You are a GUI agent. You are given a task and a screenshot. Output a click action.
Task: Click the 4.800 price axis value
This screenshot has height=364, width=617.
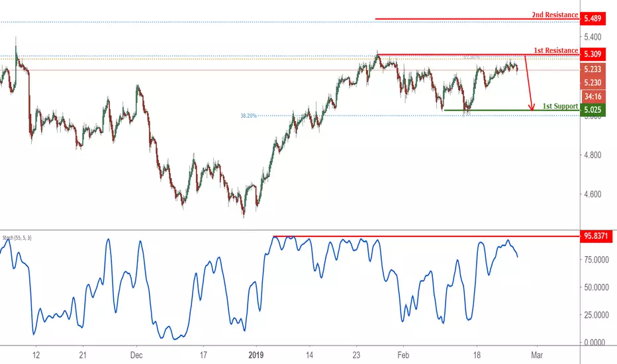tap(593, 155)
